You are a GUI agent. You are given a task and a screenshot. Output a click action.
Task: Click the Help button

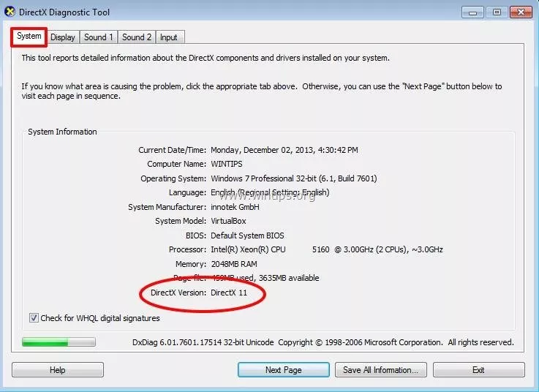pyautogui.click(x=57, y=370)
